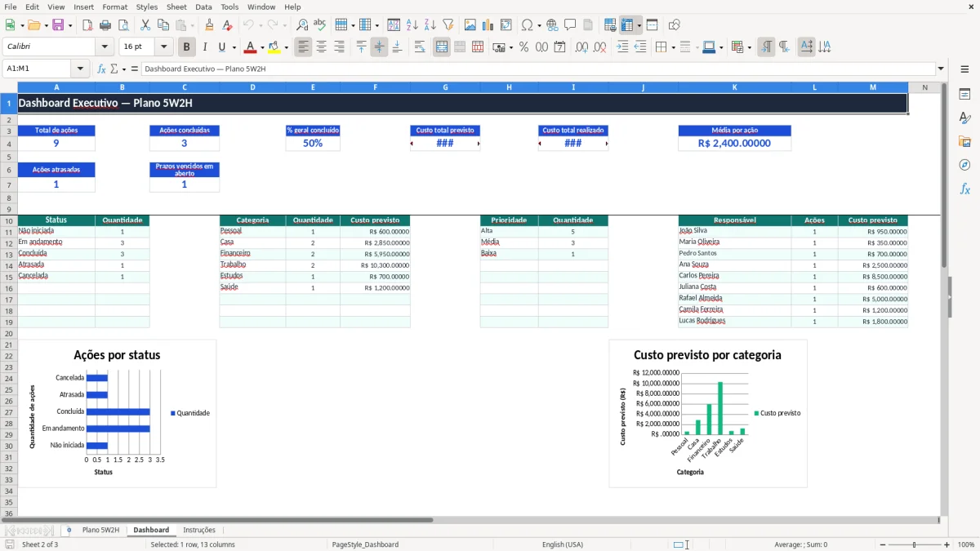Screen dimensions: 980x551
Task: Click the formula input line
Action: (538, 69)
